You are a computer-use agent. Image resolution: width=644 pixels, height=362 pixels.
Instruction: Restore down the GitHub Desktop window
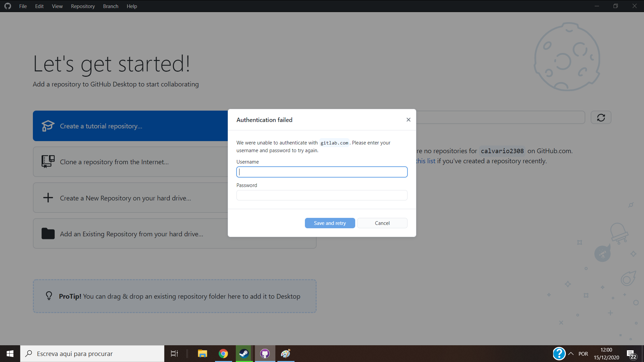click(615, 6)
